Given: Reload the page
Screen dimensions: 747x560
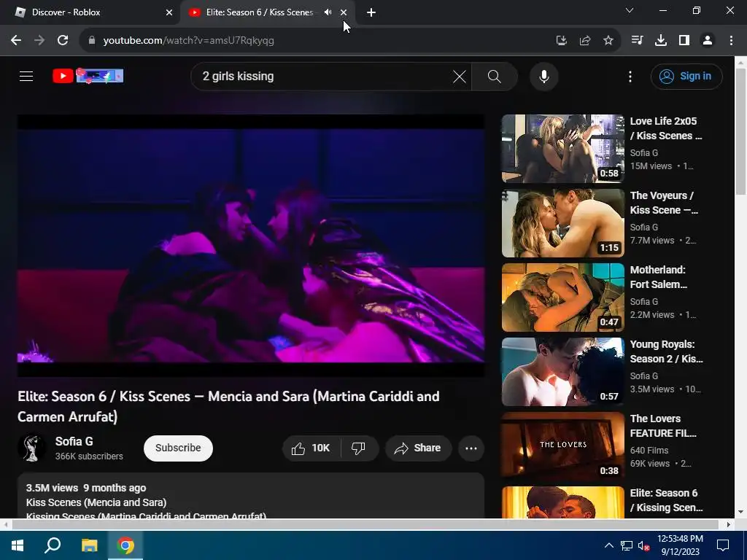Looking at the screenshot, I should tap(63, 41).
